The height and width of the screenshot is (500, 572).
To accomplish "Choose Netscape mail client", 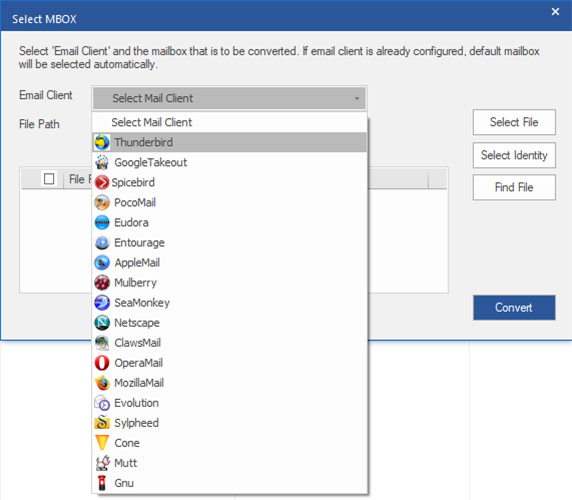I will click(x=229, y=323).
